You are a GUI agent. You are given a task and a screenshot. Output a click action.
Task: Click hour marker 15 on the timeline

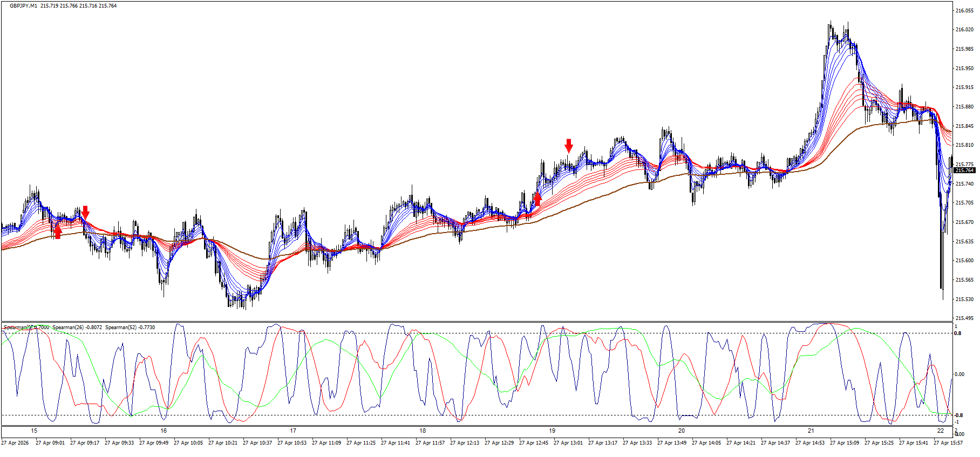click(x=34, y=431)
